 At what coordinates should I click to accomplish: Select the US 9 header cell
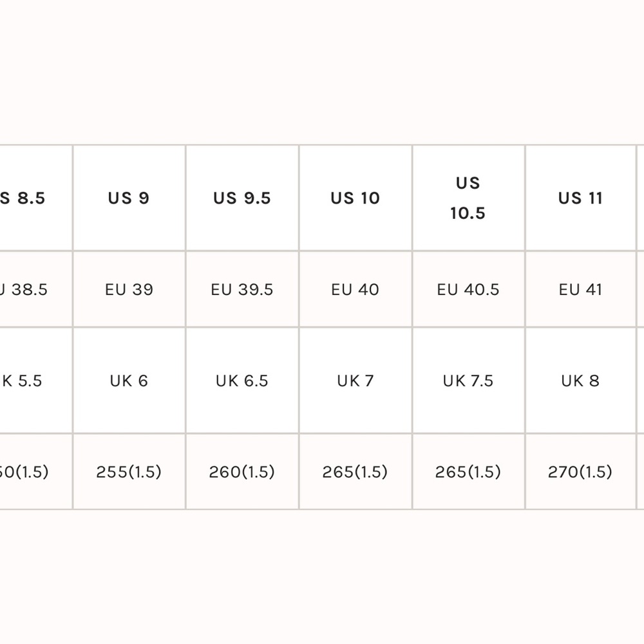click(129, 198)
